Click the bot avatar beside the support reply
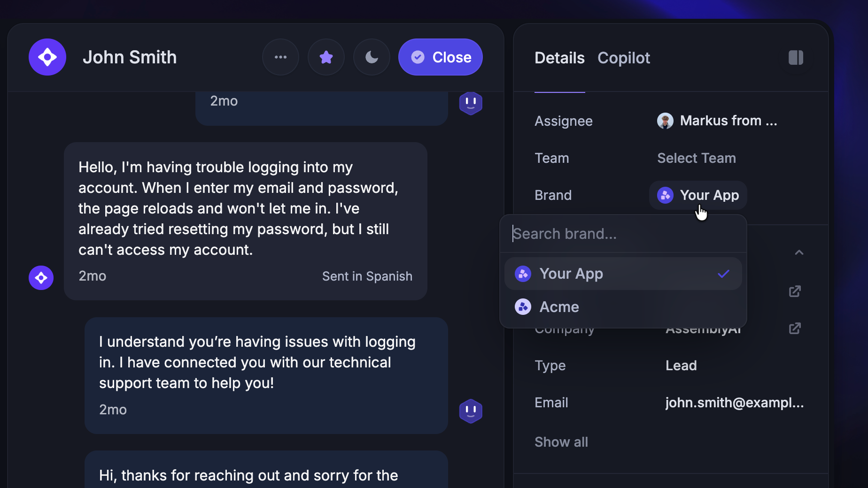This screenshot has width=868, height=488. click(471, 411)
